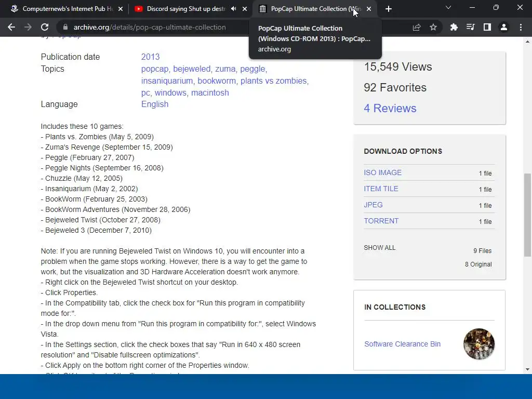
Task: Click the scrollbar up arrow
Action: (527, 42)
